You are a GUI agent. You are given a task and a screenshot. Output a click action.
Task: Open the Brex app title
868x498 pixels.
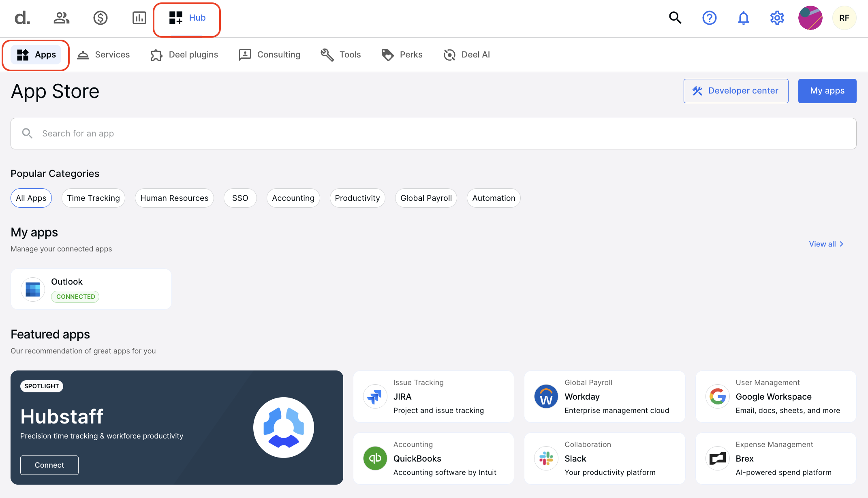tap(744, 459)
